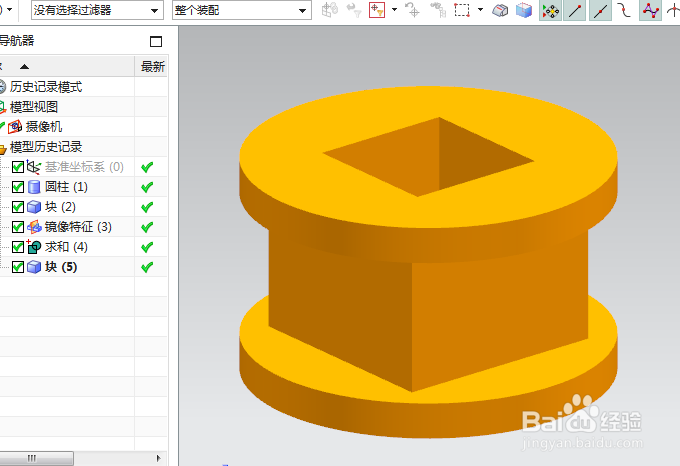
Task: Click the green check status of 圆柱 (1)
Action: tap(147, 187)
